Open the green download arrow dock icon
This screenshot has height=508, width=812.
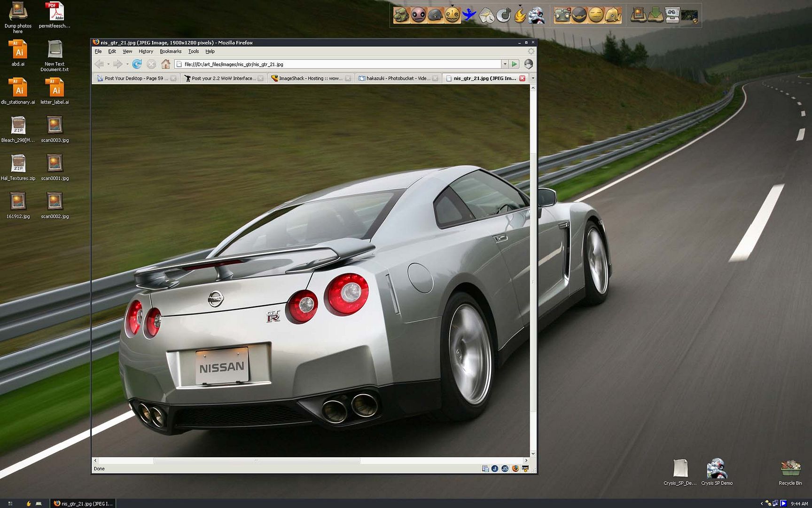click(655, 15)
